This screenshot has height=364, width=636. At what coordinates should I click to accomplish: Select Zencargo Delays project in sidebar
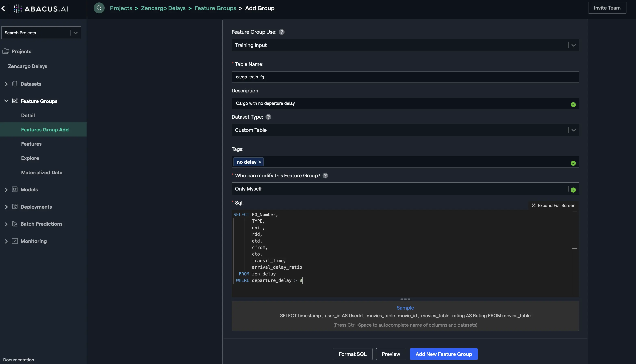pyautogui.click(x=27, y=66)
